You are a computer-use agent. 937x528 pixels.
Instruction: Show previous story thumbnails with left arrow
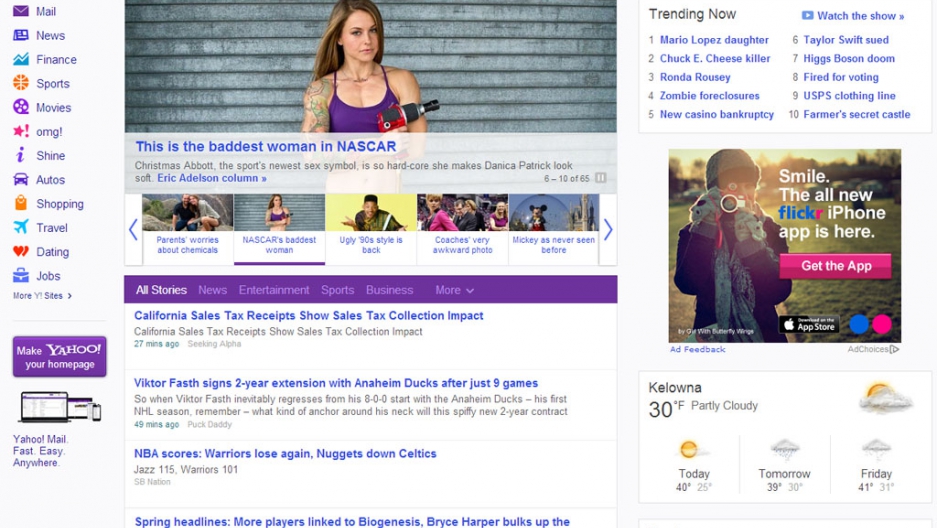133,229
